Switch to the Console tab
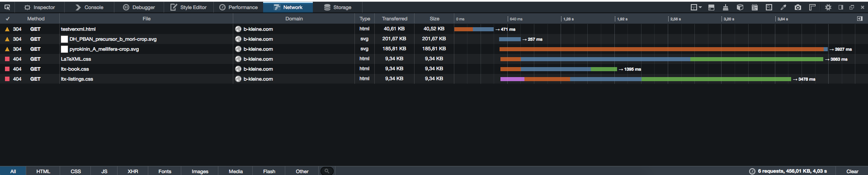Screen dimensions: 868x175 89,7
